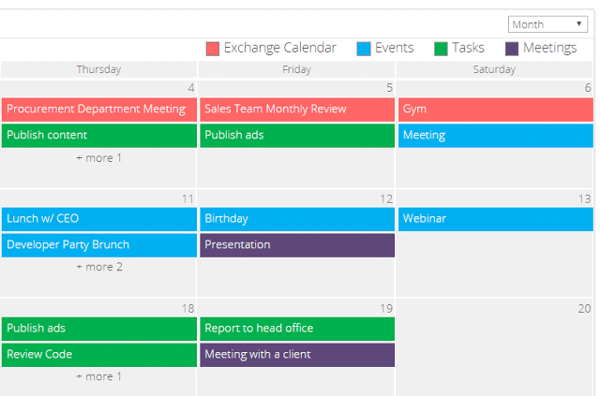Select the Exchange Calendar legend label
This screenshot has width=600, height=396.
coord(280,48)
